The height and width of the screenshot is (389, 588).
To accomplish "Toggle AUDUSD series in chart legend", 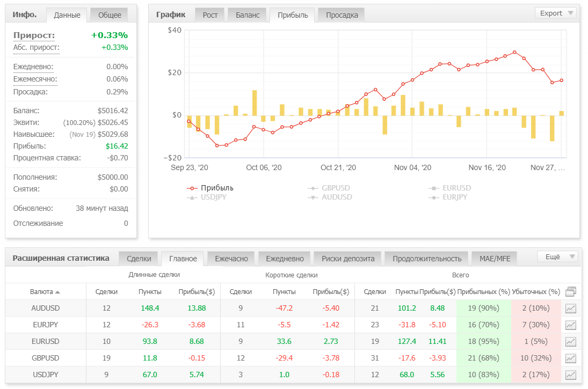I will (x=330, y=197).
